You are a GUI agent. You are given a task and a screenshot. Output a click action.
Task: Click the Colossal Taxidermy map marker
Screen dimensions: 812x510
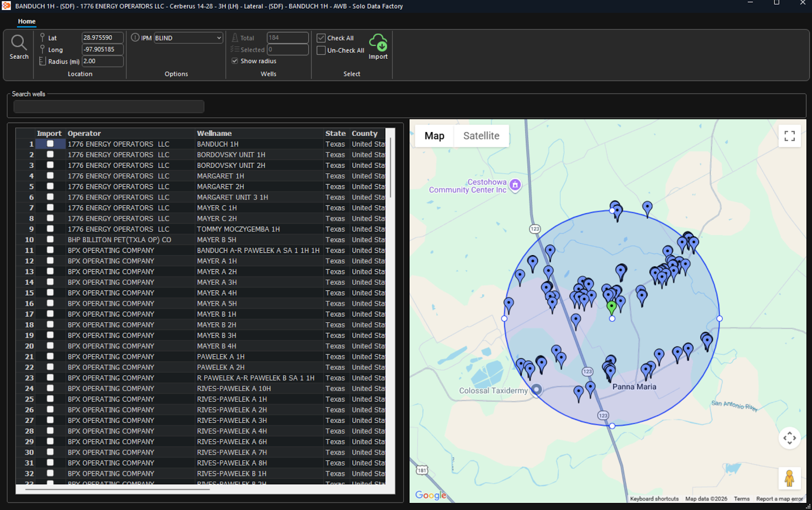point(536,390)
